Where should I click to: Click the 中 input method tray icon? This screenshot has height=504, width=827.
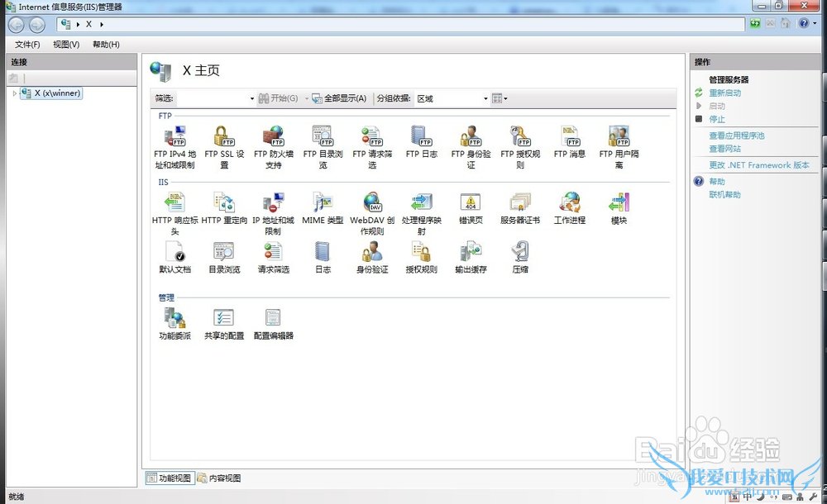tap(748, 496)
